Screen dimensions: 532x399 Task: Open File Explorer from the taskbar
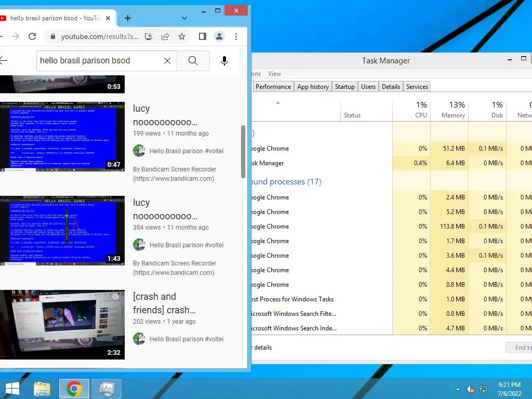[x=42, y=389]
